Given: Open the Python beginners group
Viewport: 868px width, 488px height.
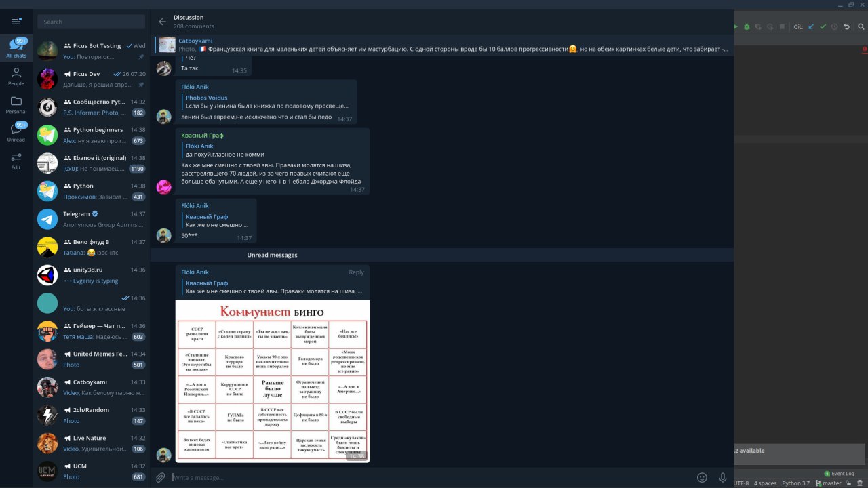Looking at the screenshot, I should pos(92,135).
